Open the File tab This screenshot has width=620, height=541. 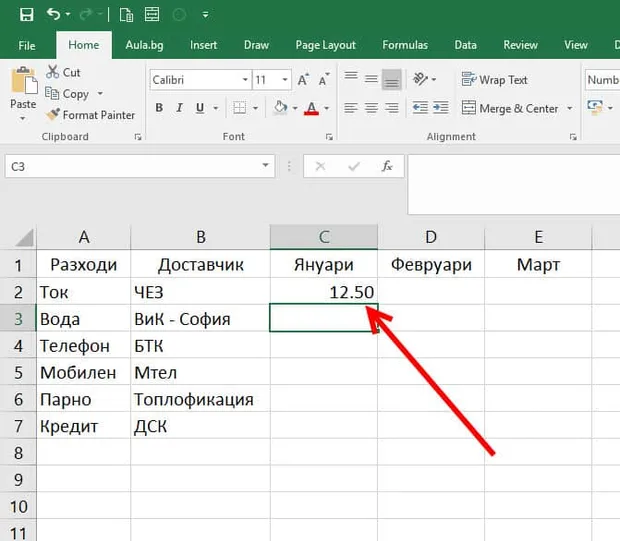[x=27, y=45]
